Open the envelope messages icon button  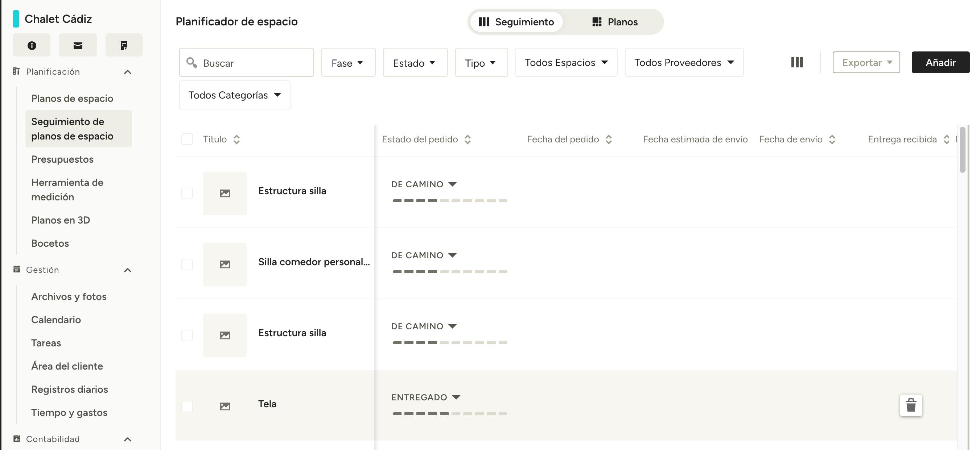click(78, 45)
